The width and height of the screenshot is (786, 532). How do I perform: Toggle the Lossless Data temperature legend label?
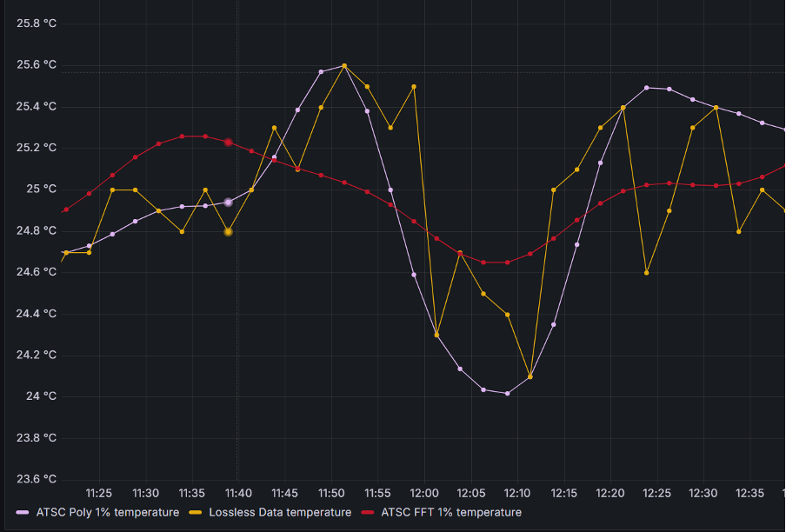click(280, 513)
